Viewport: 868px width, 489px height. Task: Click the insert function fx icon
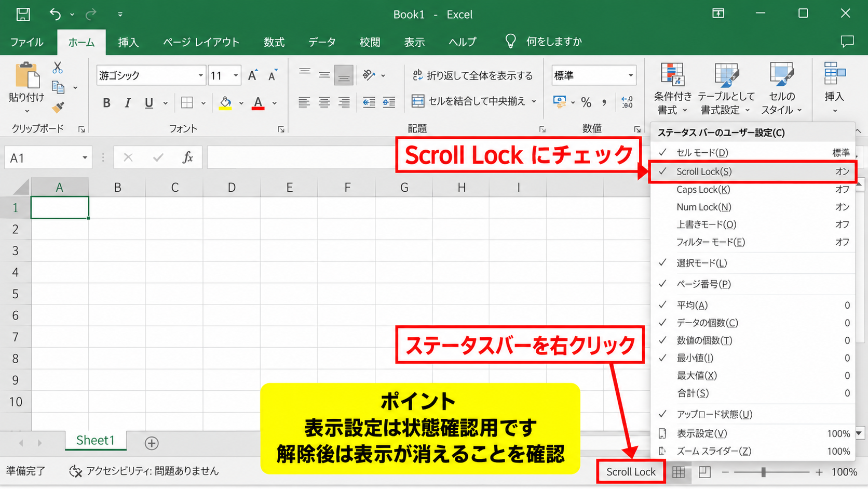pyautogui.click(x=188, y=157)
